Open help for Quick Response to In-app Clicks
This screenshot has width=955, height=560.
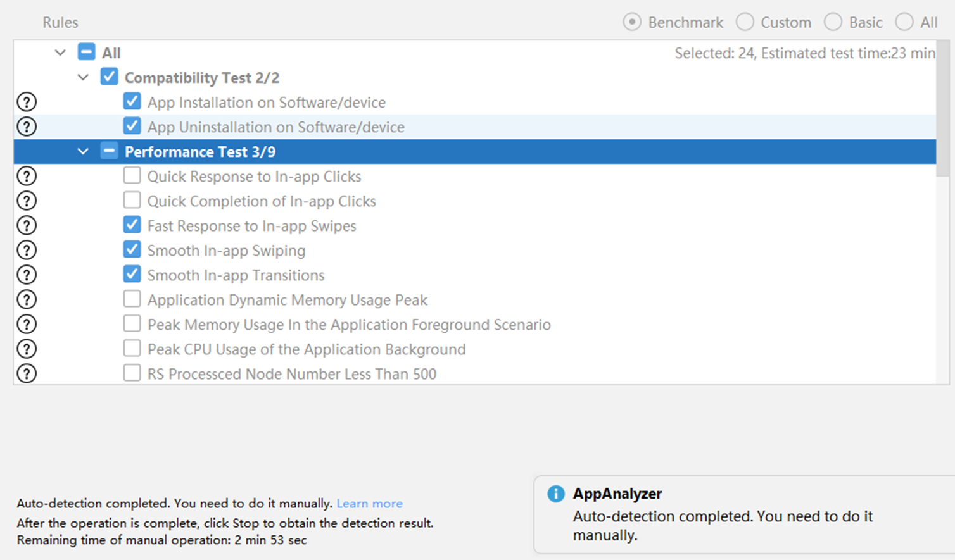pos(27,176)
